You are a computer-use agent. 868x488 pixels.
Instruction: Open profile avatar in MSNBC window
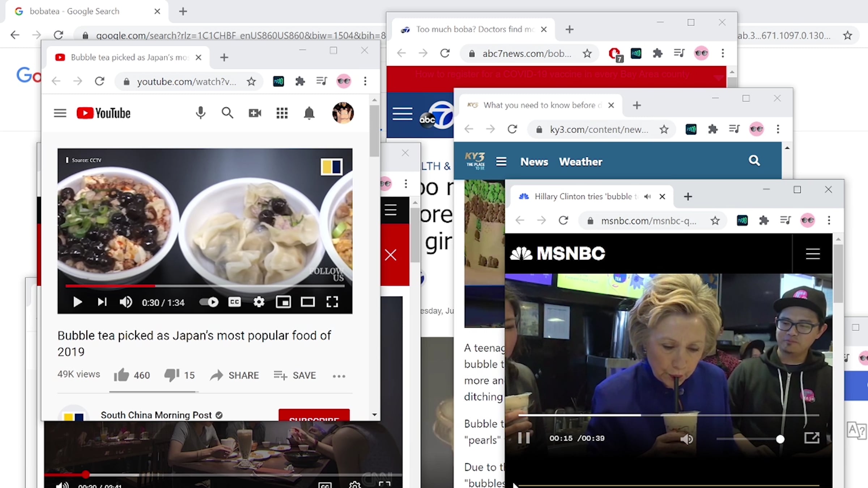point(807,220)
